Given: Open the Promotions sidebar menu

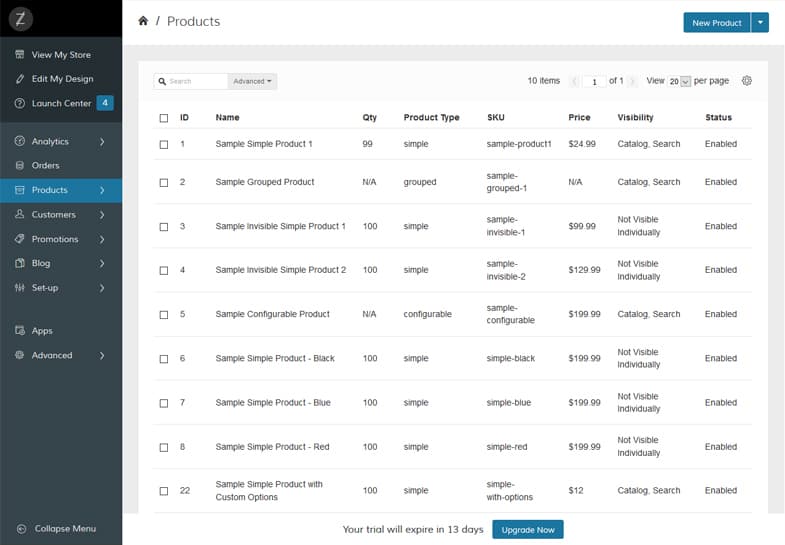Looking at the screenshot, I should click(x=61, y=239).
